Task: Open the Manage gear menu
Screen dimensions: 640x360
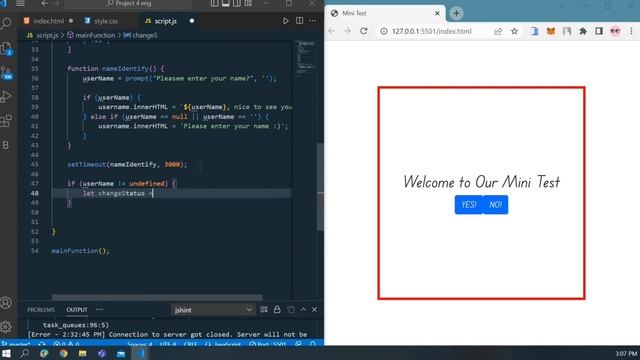Action: coord(6,327)
